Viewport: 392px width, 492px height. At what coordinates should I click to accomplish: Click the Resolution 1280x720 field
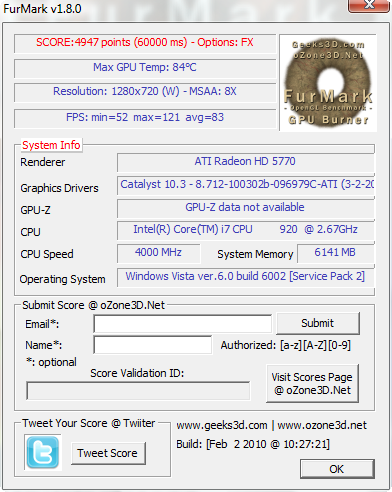[x=145, y=92]
